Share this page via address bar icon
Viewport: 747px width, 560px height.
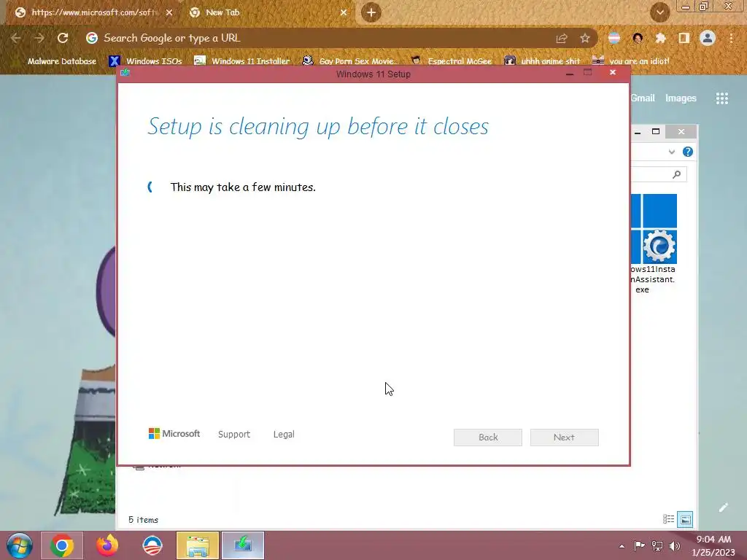click(x=562, y=39)
